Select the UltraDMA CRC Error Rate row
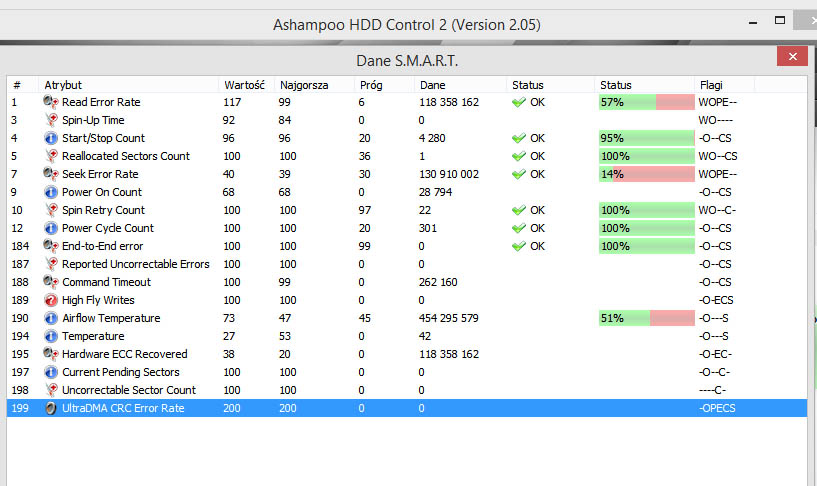817x486 pixels. (407, 408)
